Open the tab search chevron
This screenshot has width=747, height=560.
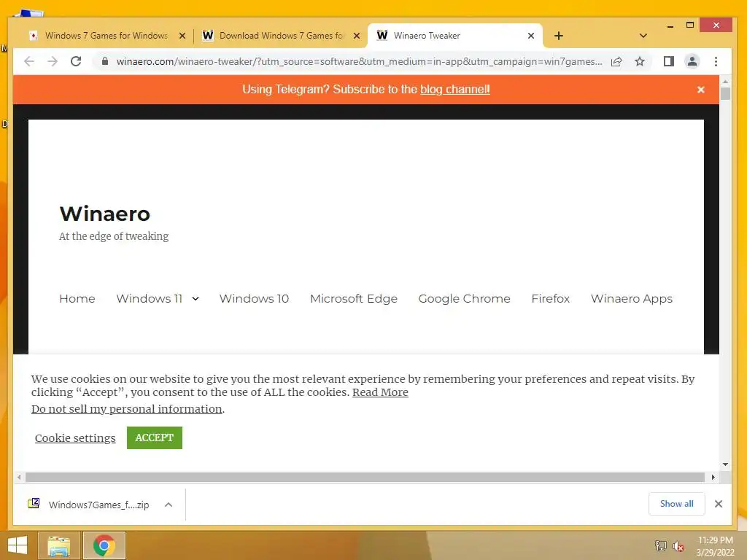click(x=643, y=36)
